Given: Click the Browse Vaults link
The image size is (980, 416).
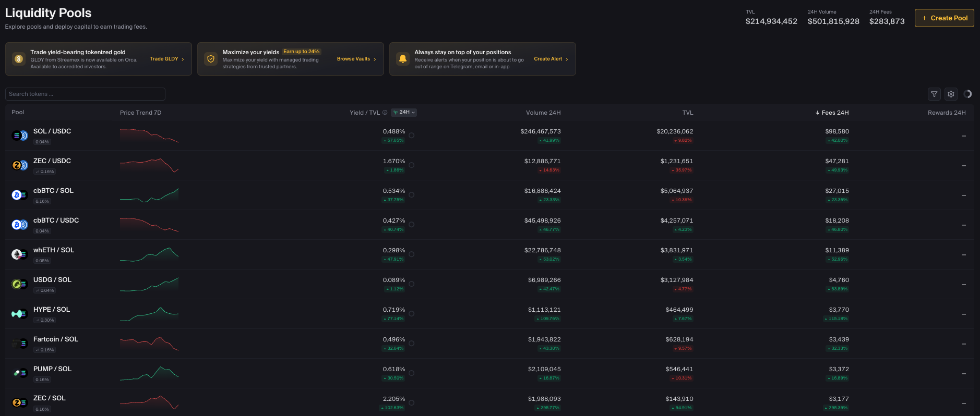Looking at the screenshot, I should (356, 59).
